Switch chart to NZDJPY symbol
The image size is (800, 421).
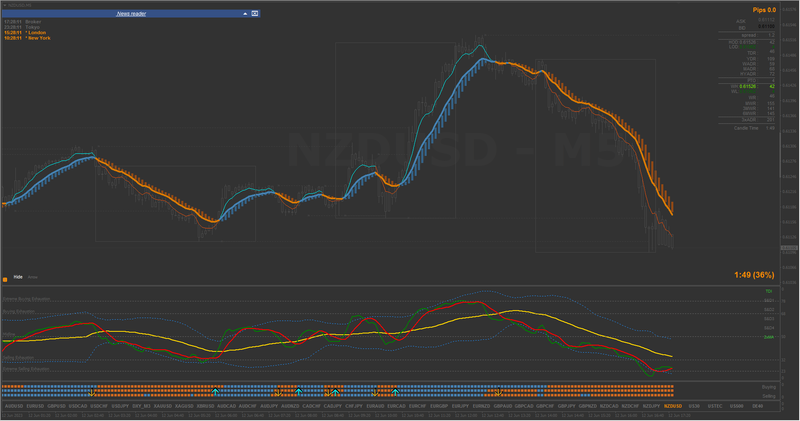pyautogui.click(x=651, y=406)
